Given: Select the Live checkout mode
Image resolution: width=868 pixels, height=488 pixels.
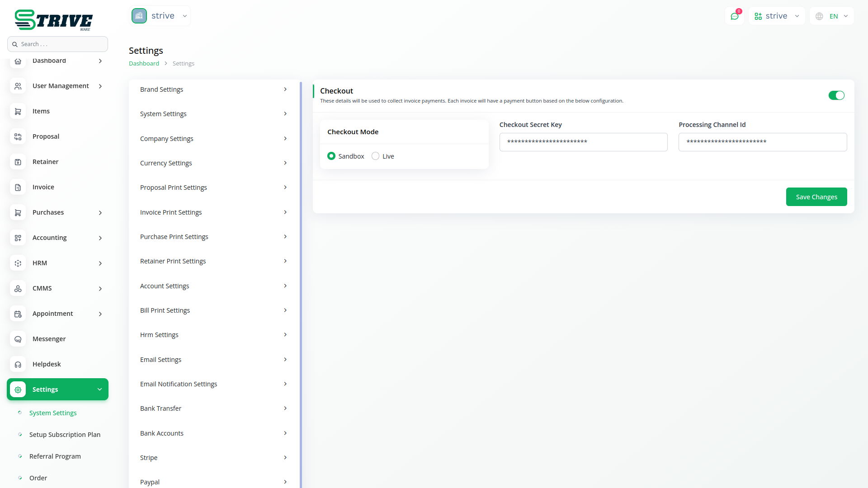Looking at the screenshot, I should click(375, 156).
